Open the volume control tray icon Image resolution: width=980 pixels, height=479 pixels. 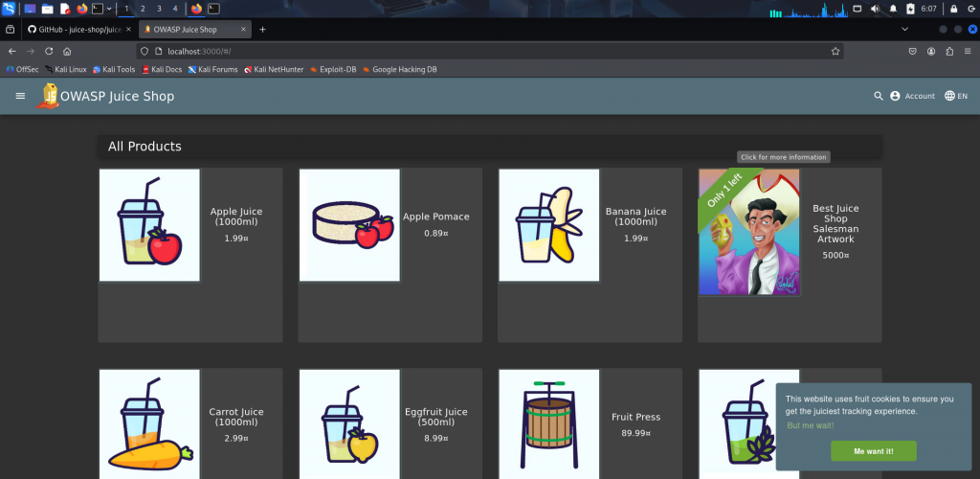click(x=875, y=9)
